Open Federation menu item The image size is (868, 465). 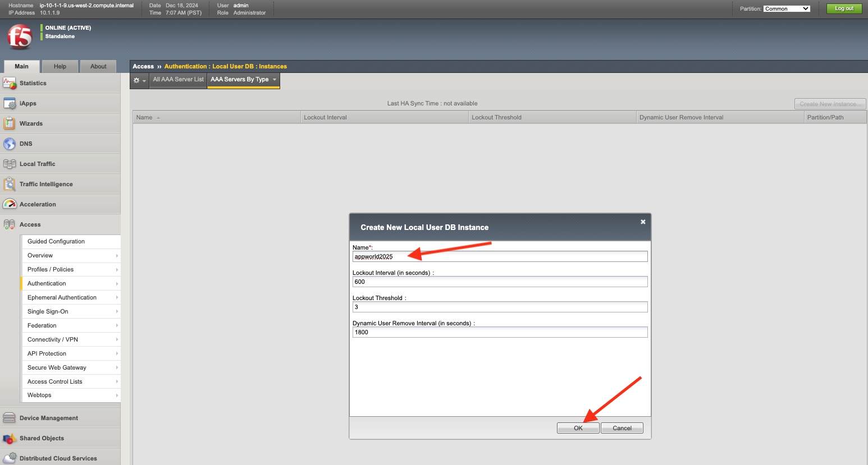71,325
